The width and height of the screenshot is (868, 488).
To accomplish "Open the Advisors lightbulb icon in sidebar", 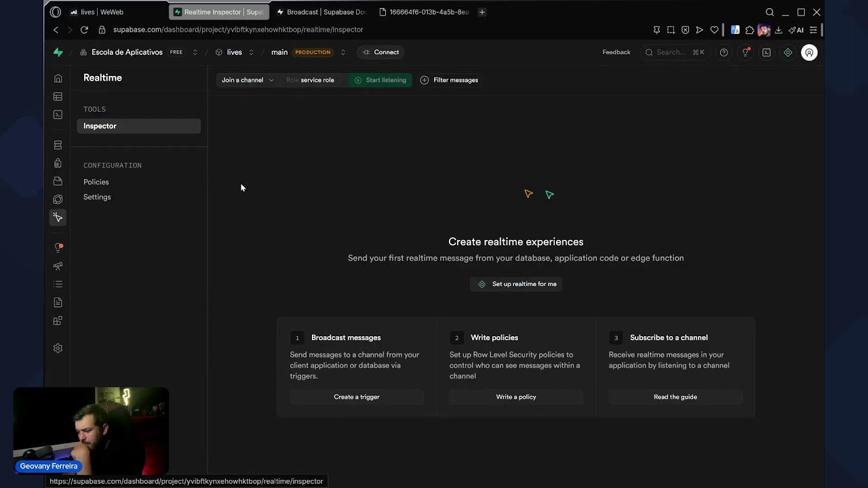I will [x=58, y=247].
